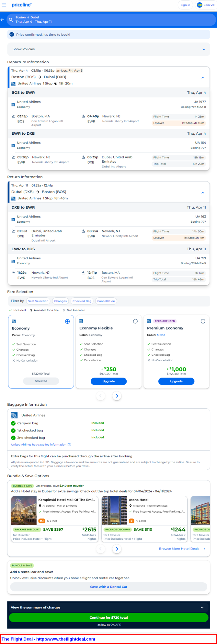The width and height of the screenshot is (217, 644).
Task: Click 'RECOMMENDED' badge on Premium Economy
Action: click(x=165, y=321)
